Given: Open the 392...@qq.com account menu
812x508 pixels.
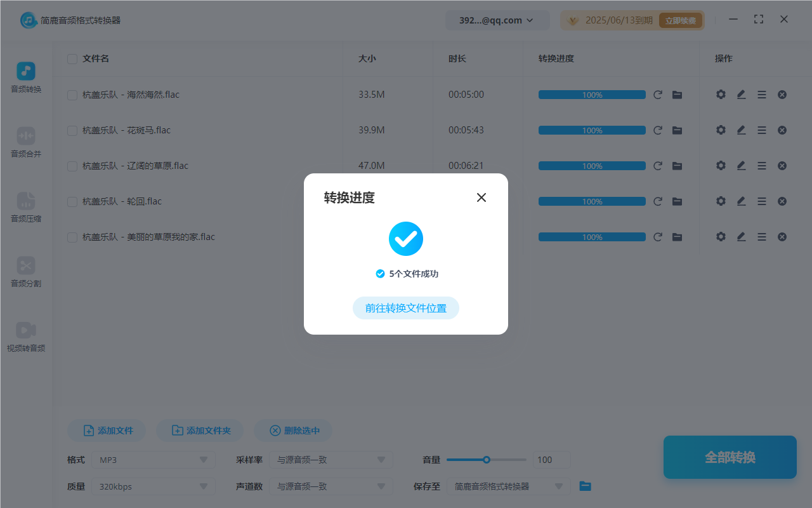Looking at the screenshot, I should point(497,20).
